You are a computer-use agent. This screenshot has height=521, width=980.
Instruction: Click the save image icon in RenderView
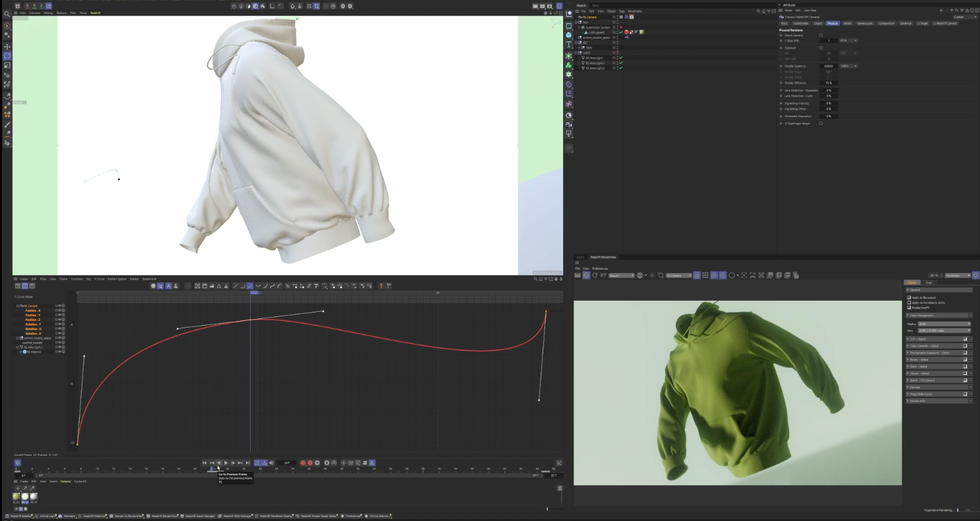coord(770,275)
